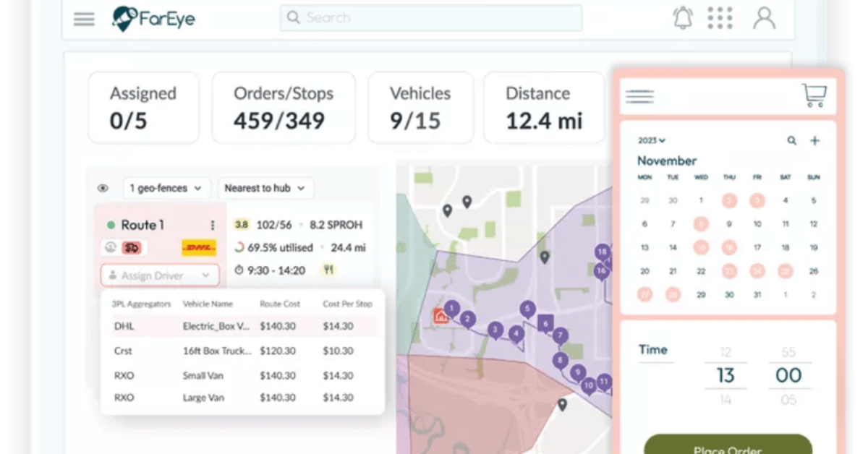Screen dimensions: 868x454
Task: Open Route 1 three-dot menu
Action: (x=212, y=225)
